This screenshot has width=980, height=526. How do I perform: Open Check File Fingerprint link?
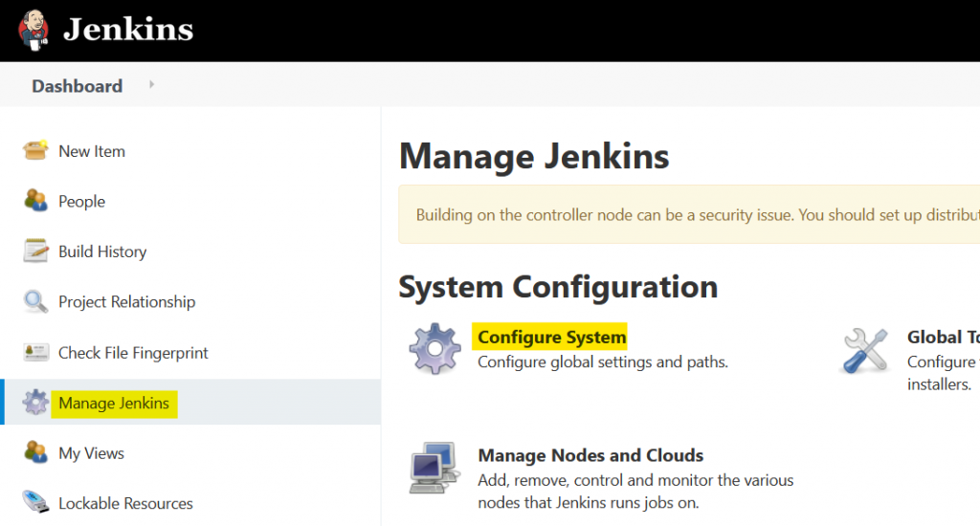[x=133, y=353]
